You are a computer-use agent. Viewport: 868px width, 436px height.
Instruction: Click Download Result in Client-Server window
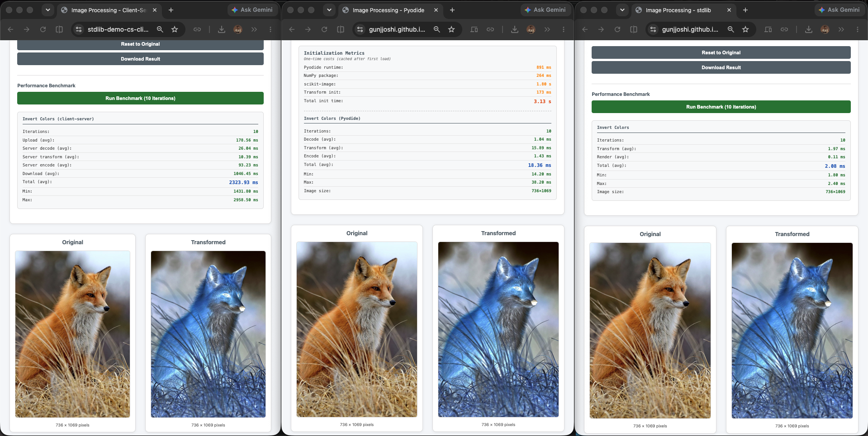[140, 59]
